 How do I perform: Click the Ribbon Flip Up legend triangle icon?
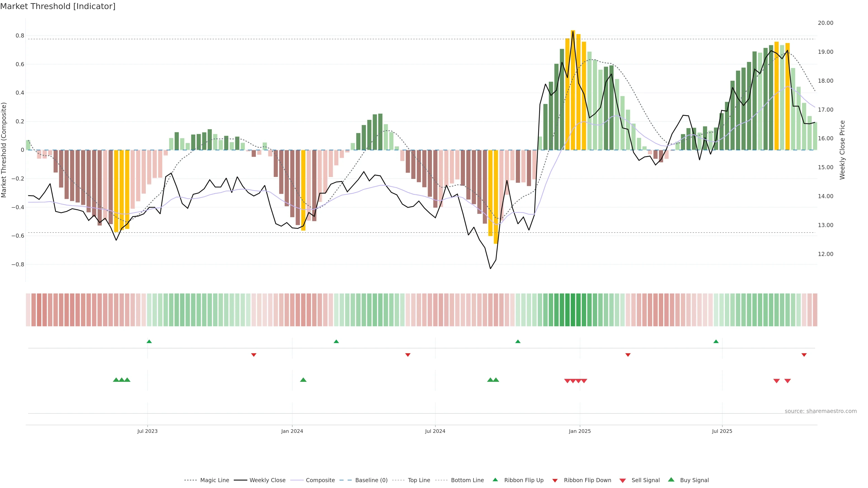(495, 480)
